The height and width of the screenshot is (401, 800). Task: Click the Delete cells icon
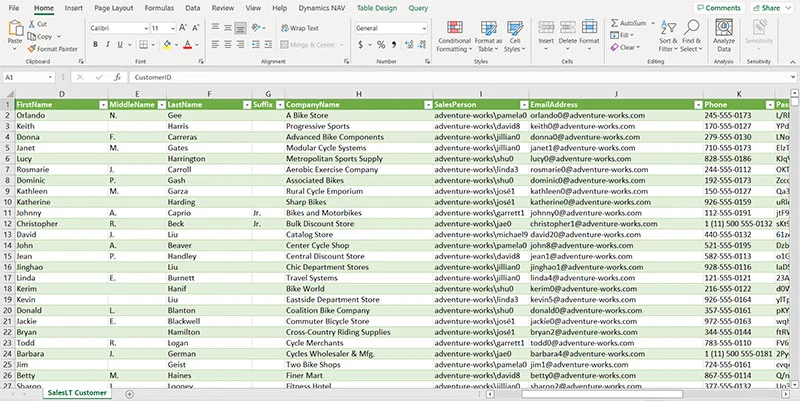point(567,28)
